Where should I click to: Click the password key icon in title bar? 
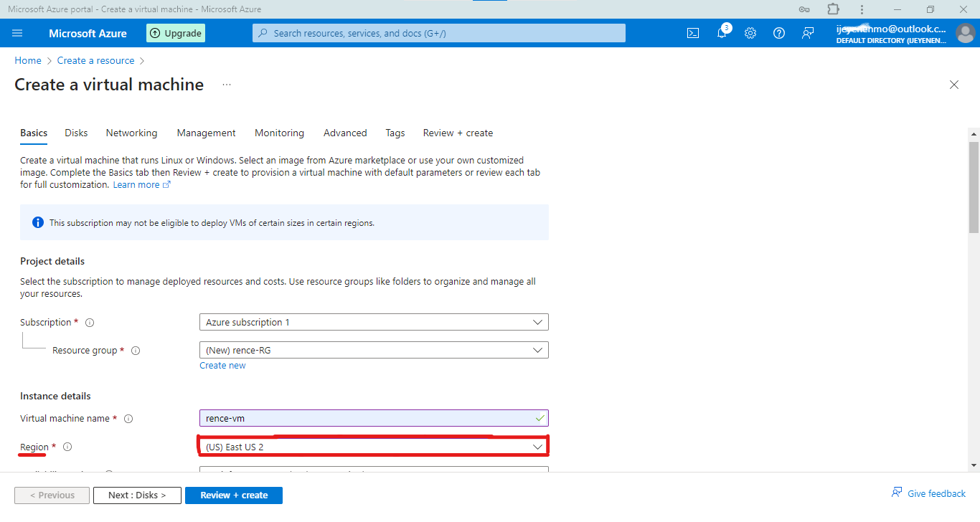[805, 9]
